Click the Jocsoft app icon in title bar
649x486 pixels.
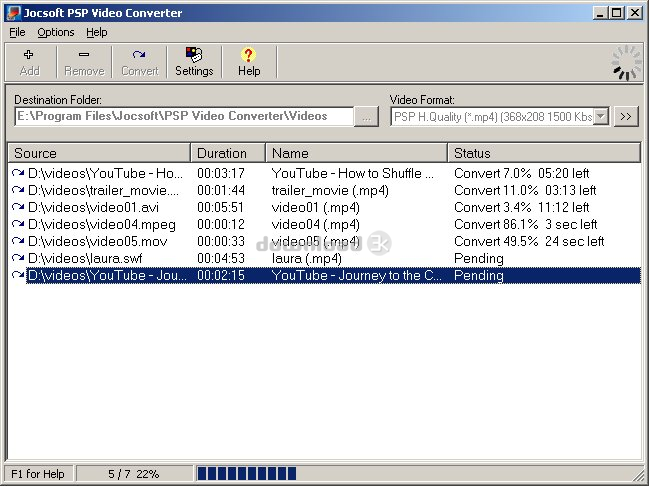(x=13, y=13)
